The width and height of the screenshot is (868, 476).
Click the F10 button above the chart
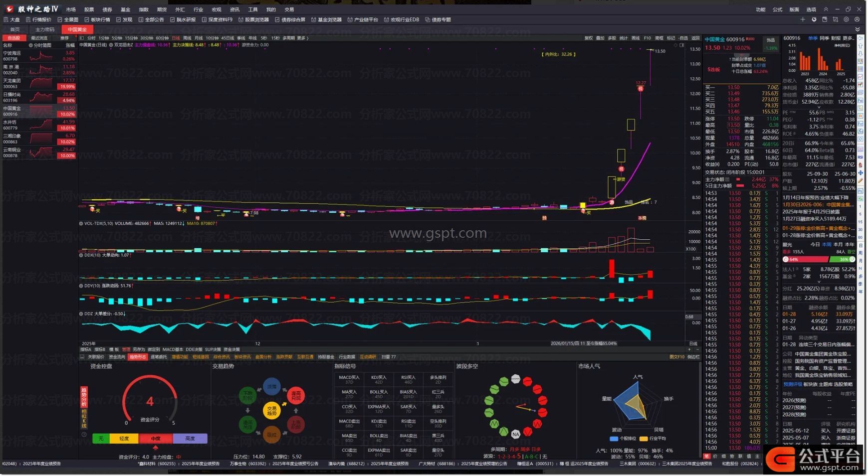pos(647,38)
